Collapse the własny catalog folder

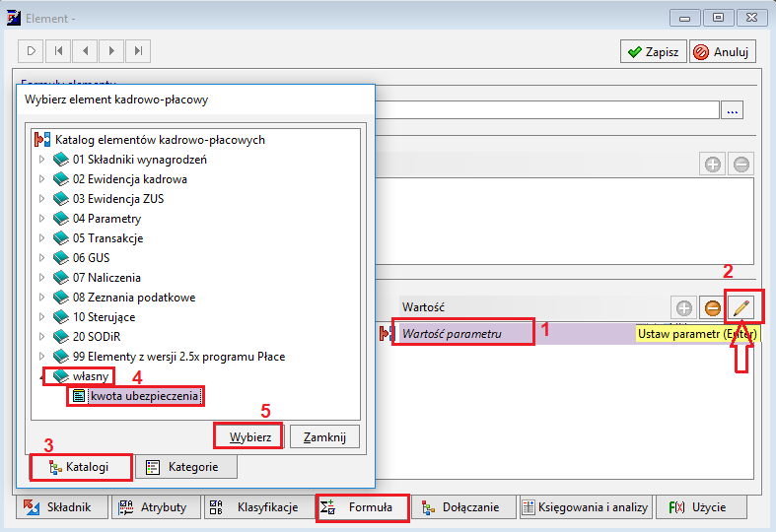(x=41, y=376)
